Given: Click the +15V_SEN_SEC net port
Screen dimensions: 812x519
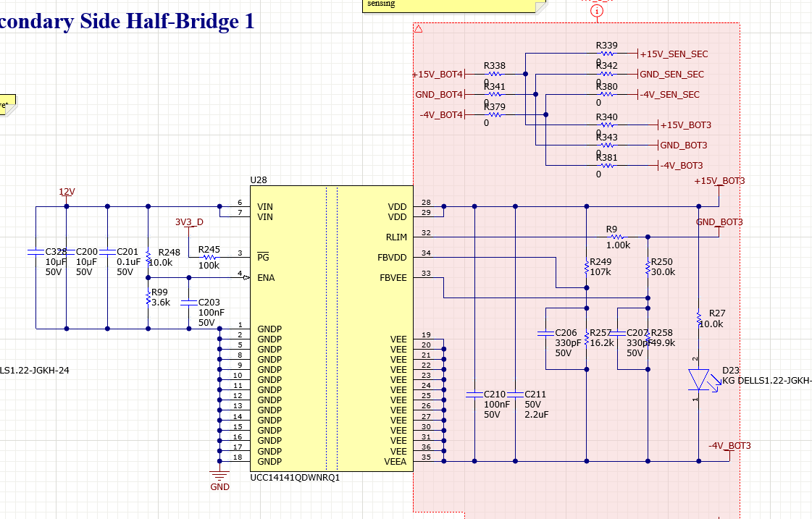Looking at the screenshot, I should tap(672, 54).
